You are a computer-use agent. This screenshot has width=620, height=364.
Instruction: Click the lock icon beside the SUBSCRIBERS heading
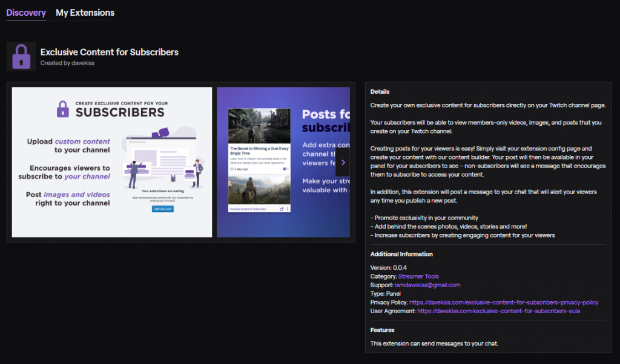pyautogui.click(x=62, y=109)
